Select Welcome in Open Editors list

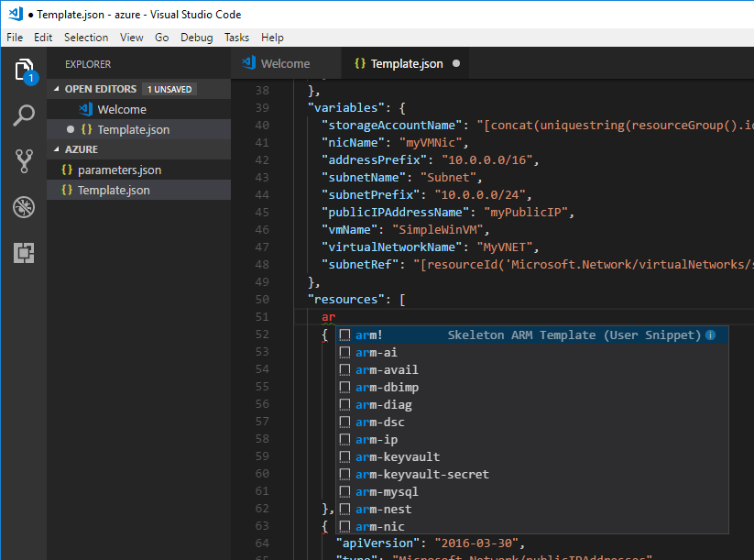[x=139, y=109]
